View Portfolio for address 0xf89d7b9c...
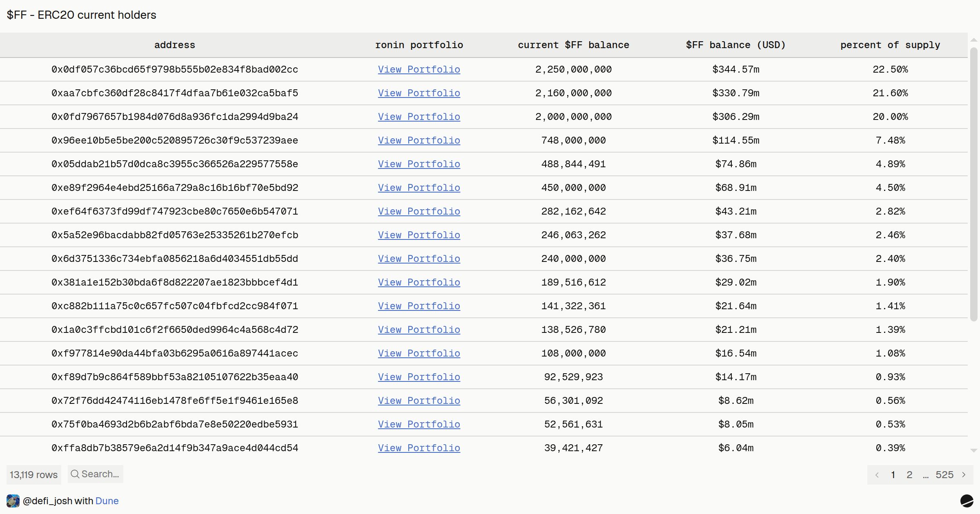Screen dimensions: 980x514 pyautogui.click(x=419, y=377)
